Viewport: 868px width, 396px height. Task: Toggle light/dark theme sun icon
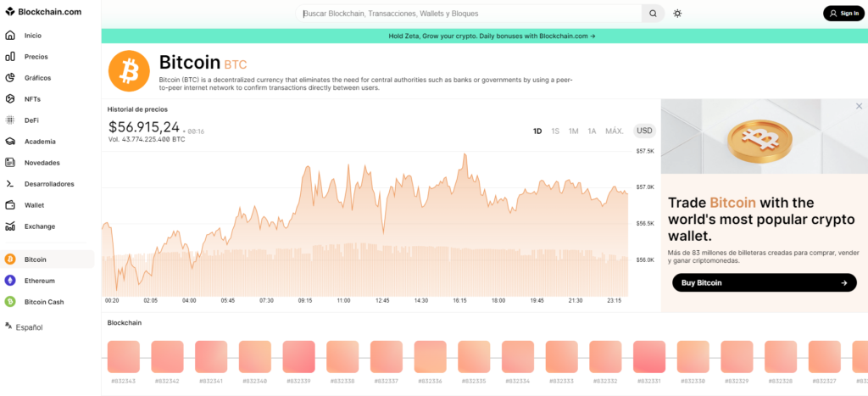coord(677,14)
